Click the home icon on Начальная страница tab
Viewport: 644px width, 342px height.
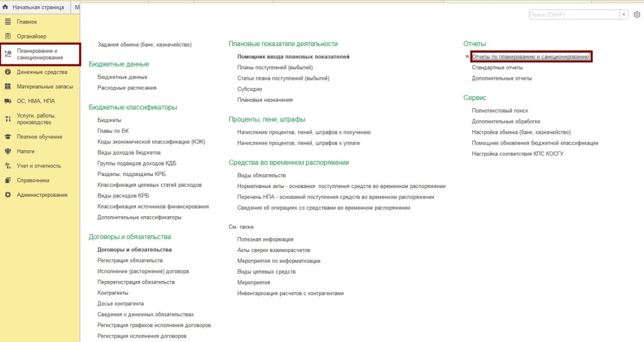click(x=6, y=7)
